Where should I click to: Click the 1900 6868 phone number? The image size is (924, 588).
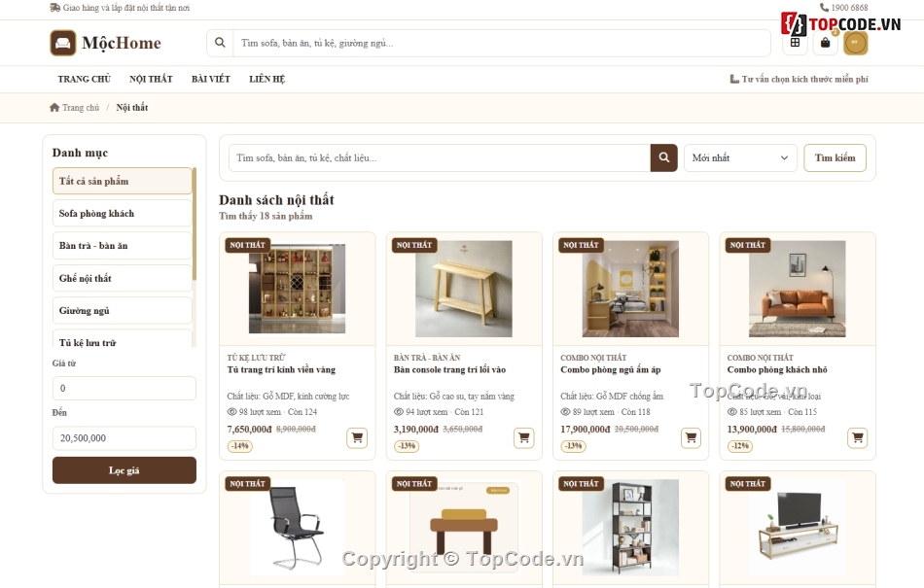[x=849, y=8]
